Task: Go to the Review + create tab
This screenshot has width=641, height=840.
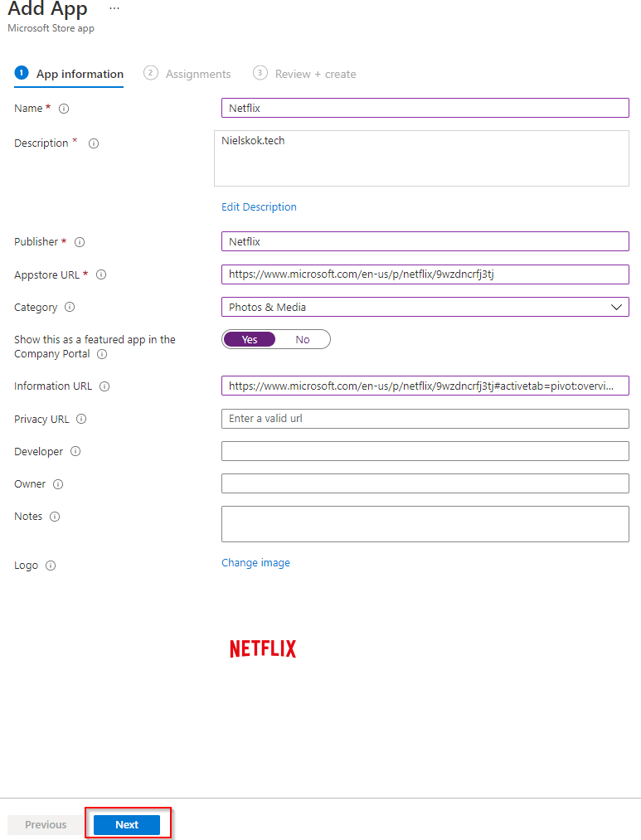Action: coord(304,74)
